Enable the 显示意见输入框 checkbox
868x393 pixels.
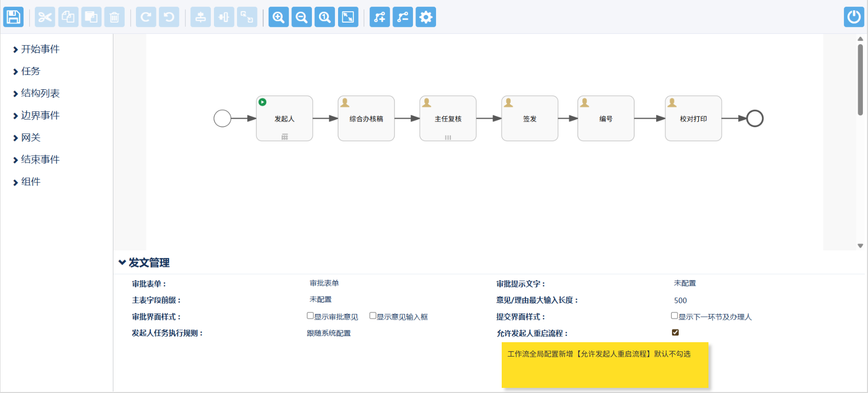tap(373, 316)
